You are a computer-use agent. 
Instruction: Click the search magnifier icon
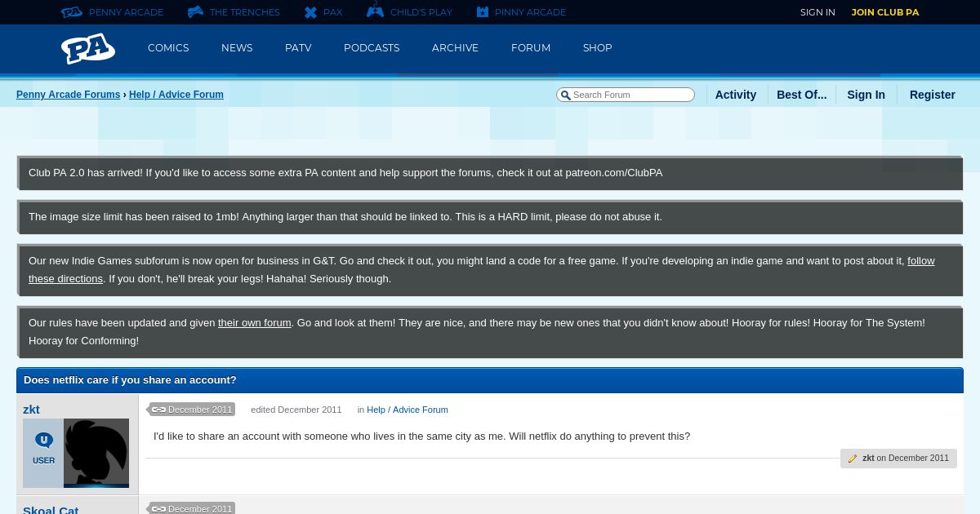point(565,95)
